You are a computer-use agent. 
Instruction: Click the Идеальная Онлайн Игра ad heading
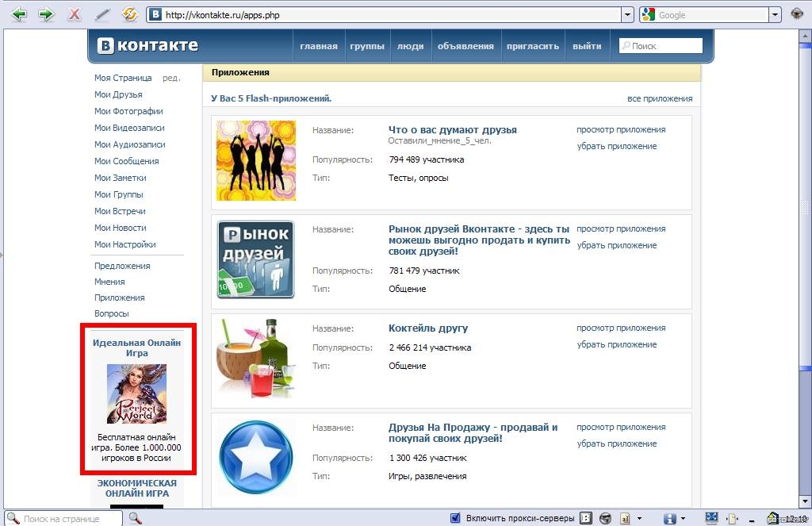click(136, 347)
